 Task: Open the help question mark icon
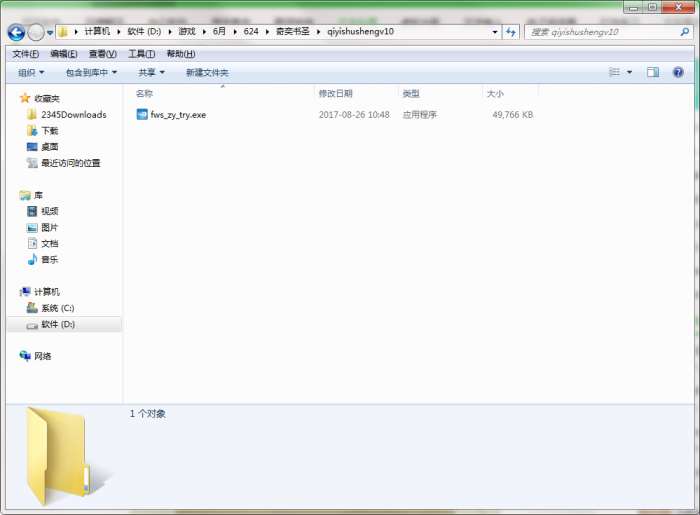[x=678, y=72]
